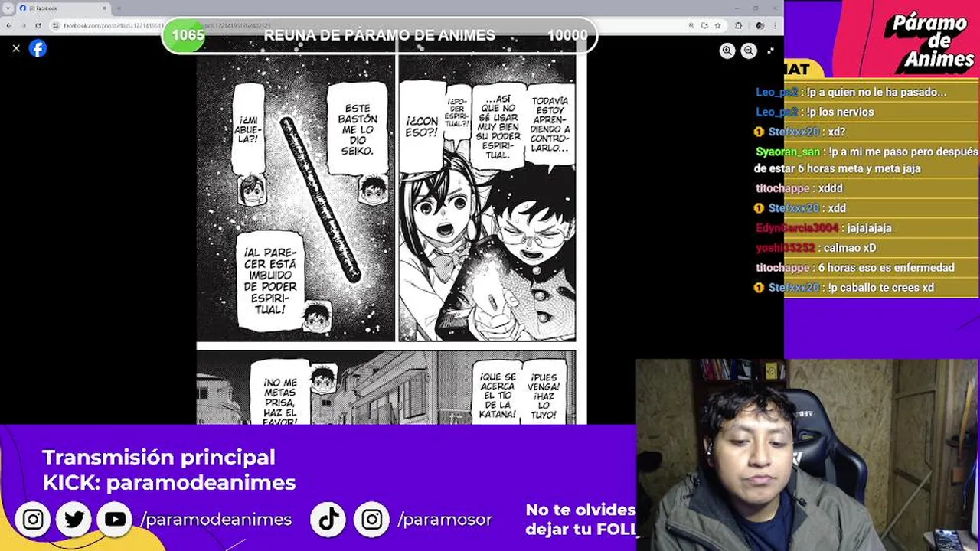Click 'KICK: paramodeanimes' text
This screenshot has width=980, height=551.
point(169,482)
